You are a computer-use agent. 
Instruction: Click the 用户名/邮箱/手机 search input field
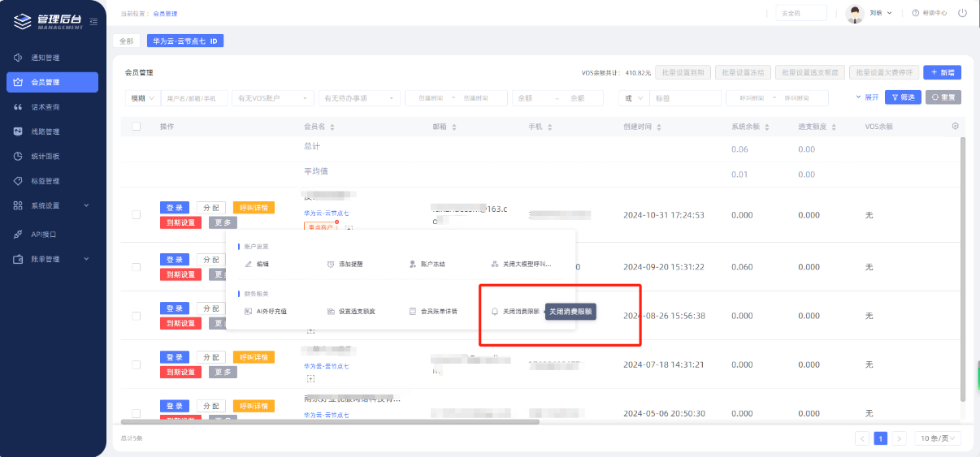(193, 98)
